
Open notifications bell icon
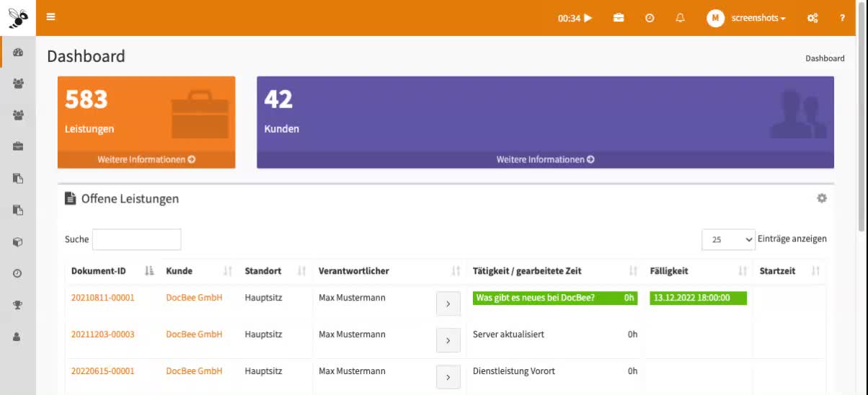tap(680, 18)
